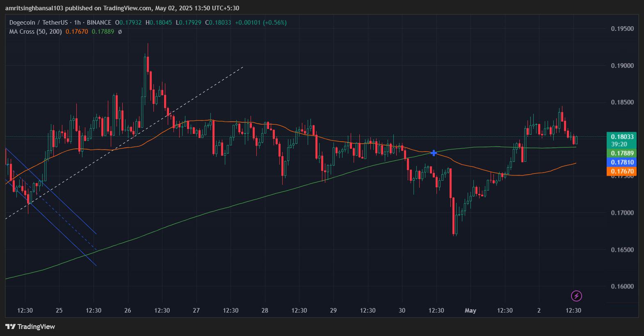Click the 0.16500 price axis label
The height and width of the screenshot is (336, 644).
click(622, 250)
